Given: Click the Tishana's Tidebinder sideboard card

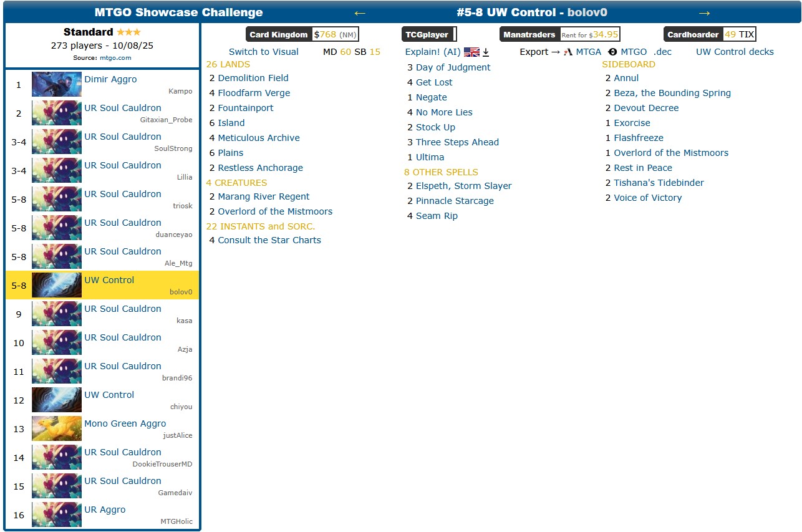Looking at the screenshot, I should coord(659,183).
